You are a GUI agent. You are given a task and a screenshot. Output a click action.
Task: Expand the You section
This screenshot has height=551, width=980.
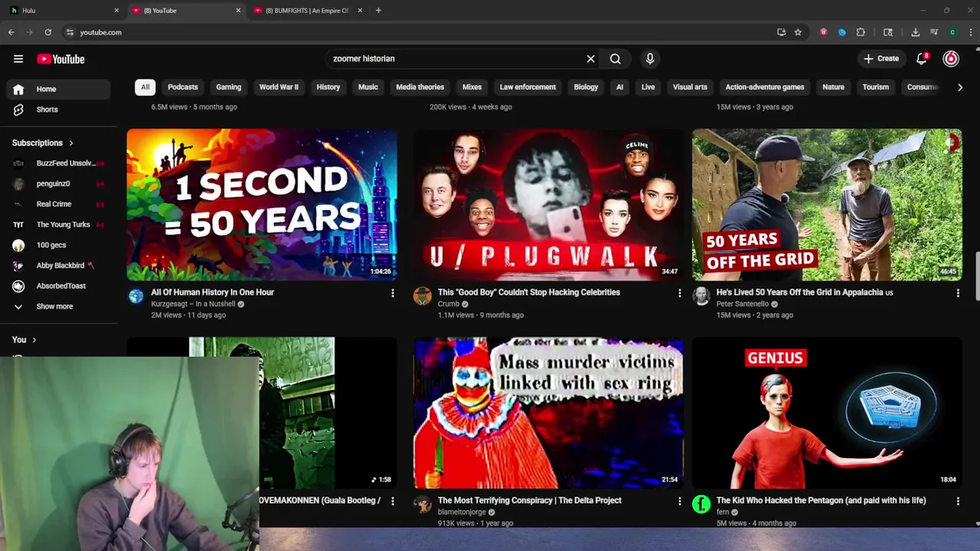[x=24, y=340]
